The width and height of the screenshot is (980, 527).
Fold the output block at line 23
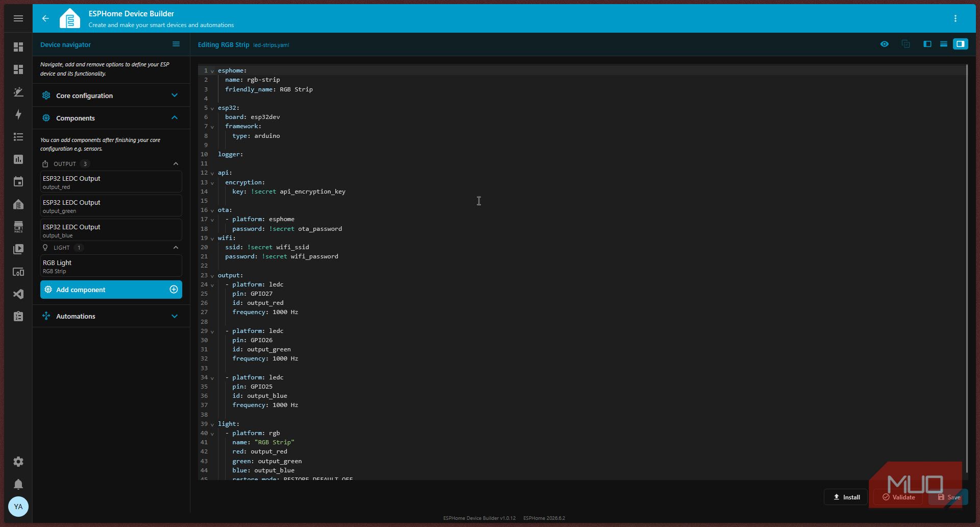tap(212, 276)
